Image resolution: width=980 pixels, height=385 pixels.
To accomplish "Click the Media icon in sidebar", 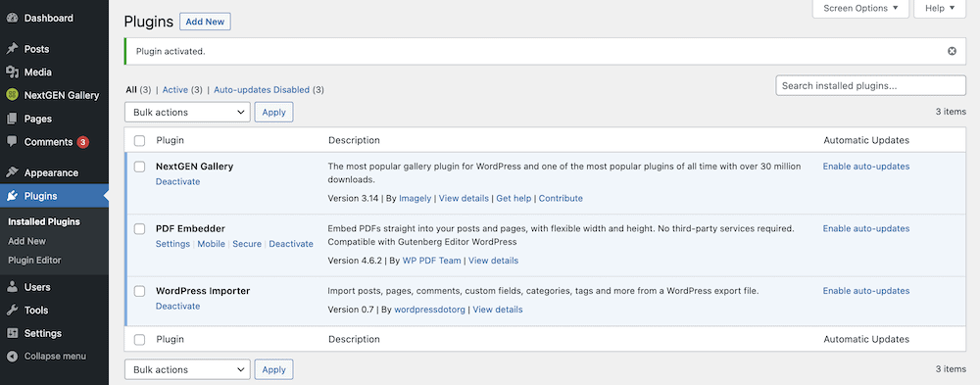I will click(12, 72).
